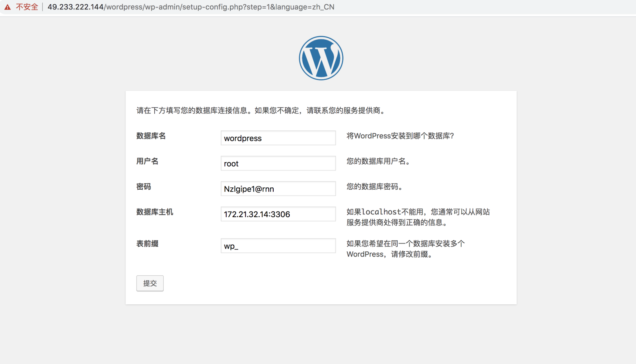Click the text 将WordPress安装到哪个数据库?
The width and height of the screenshot is (636, 364).
[400, 136]
